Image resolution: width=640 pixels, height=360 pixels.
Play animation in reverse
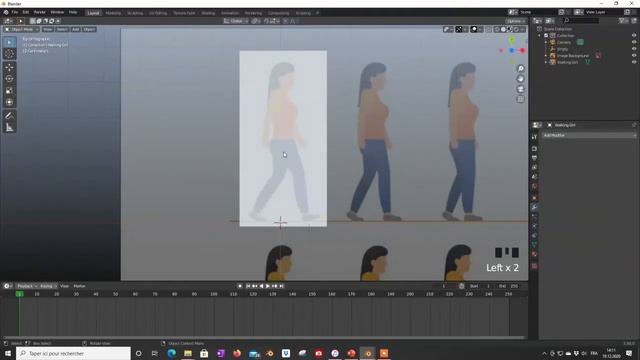click(x=261, y=286)
